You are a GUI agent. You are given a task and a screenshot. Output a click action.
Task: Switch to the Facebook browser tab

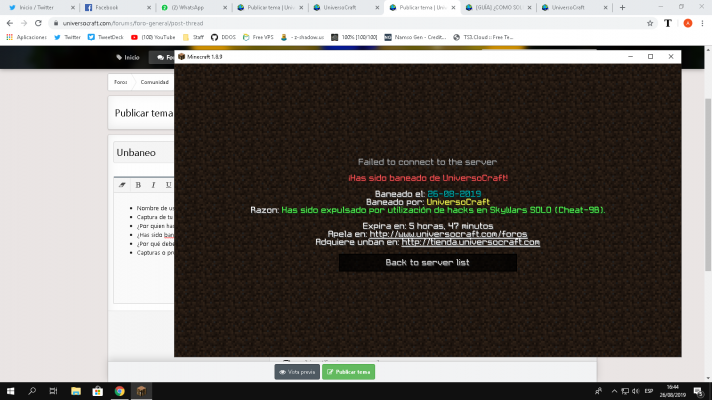[107, 7]
